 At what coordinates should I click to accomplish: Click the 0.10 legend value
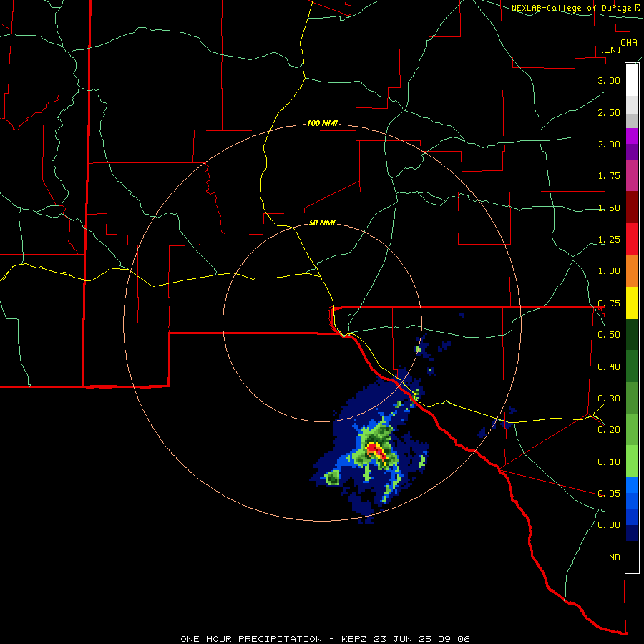(609, 462)
